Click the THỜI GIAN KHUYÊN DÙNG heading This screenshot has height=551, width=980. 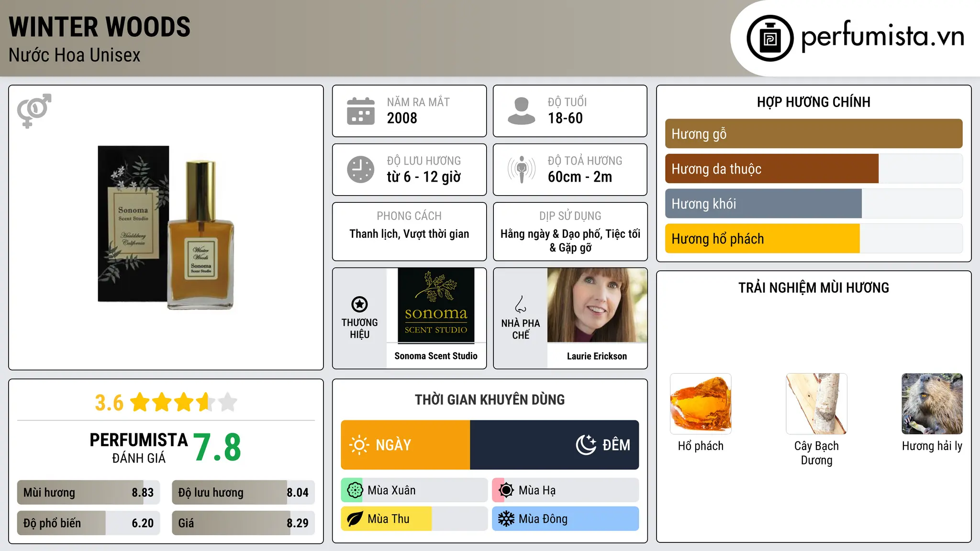coord(490,400)
